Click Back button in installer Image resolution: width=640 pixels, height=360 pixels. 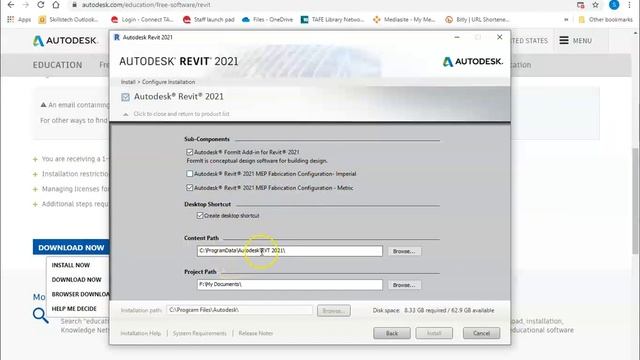(x=392, y=333)
